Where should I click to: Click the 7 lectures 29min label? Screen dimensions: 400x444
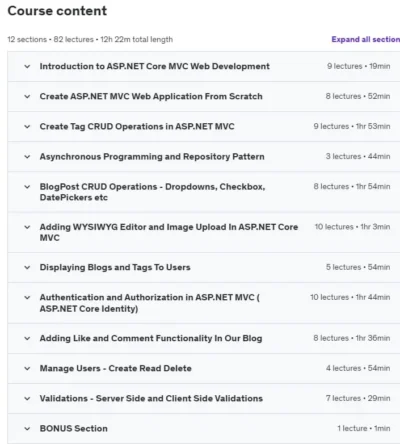tap(358, 398)
